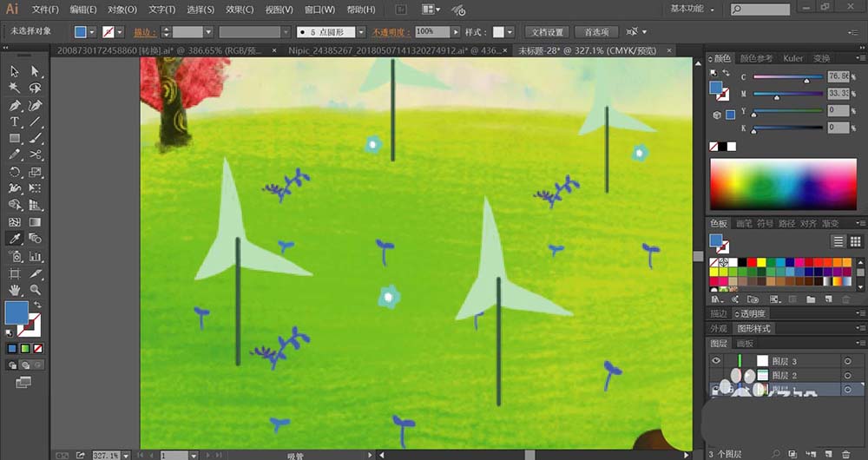Select the Rectangle tool

pos(15,138)
